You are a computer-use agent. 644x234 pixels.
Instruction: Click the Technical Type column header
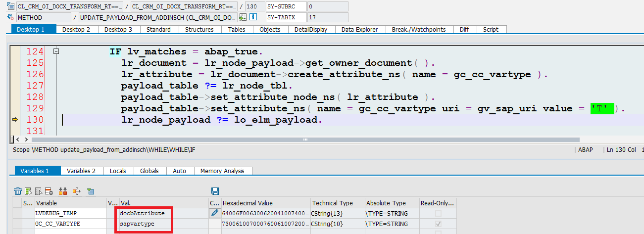click(x=337, y=203)
